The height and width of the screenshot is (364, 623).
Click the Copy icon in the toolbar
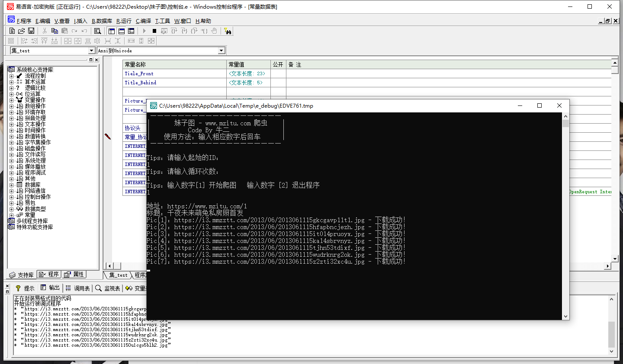pyautogui.click(x=55, y=31)
